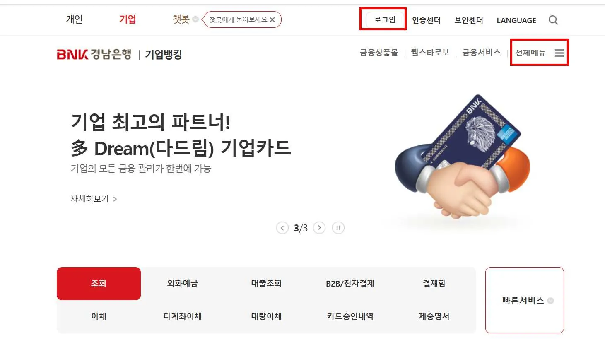
Task: Open the 전체메�u hamburger icon
Action: tap(559, 53)
